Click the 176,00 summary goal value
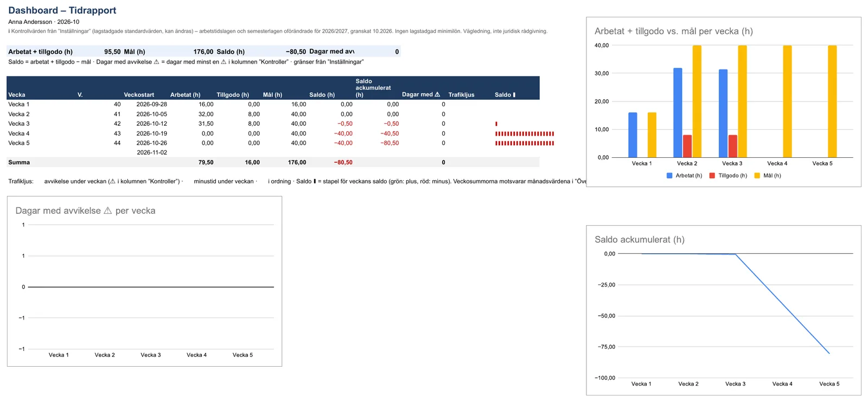Viewport: 868px width, 402px height. [x=203, y=52]
